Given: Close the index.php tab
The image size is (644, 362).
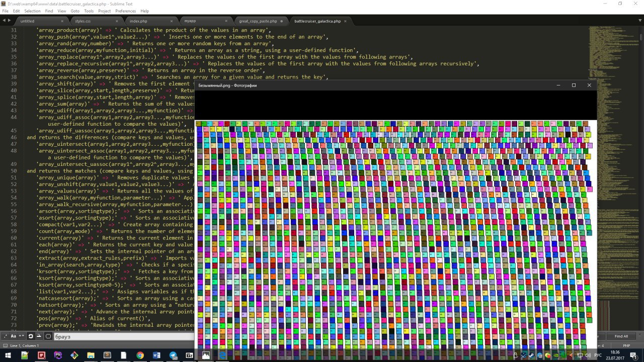Looking at the screenshot, I should tap(172, 21).
